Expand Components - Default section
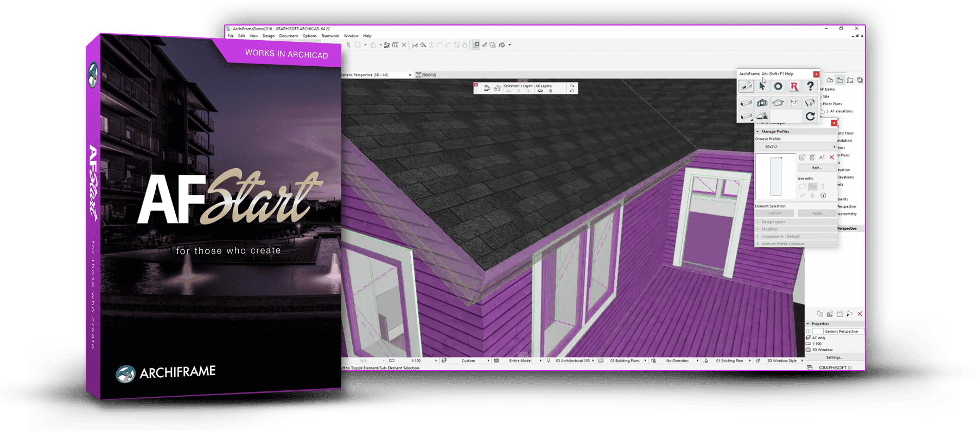The width and height of the screenshot is (980, 431). pos(796,236)
